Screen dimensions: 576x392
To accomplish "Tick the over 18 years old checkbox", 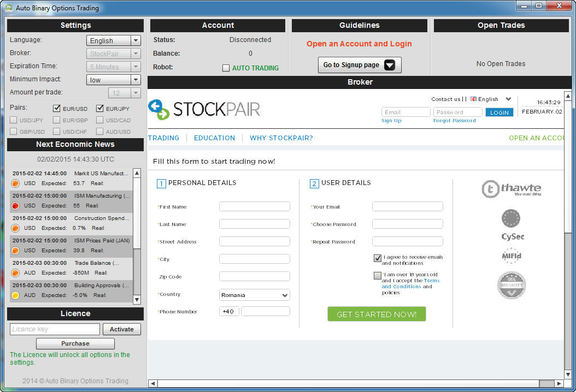I will (x=378, y=276).
